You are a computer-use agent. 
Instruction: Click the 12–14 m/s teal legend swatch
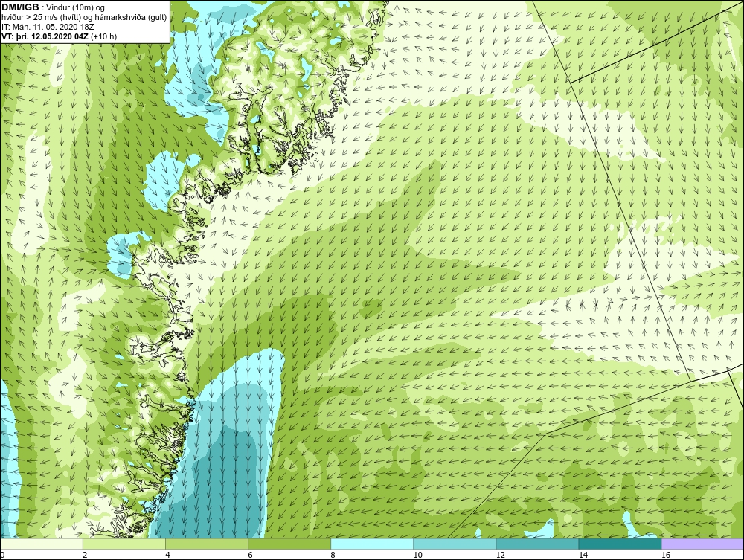point(537,544)
